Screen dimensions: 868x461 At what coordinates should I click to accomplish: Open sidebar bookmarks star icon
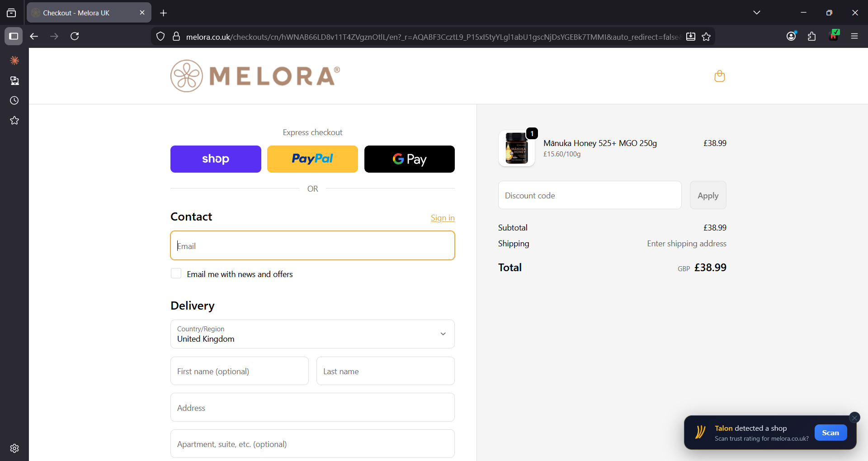pyautogui.click(x=14, y=120)
